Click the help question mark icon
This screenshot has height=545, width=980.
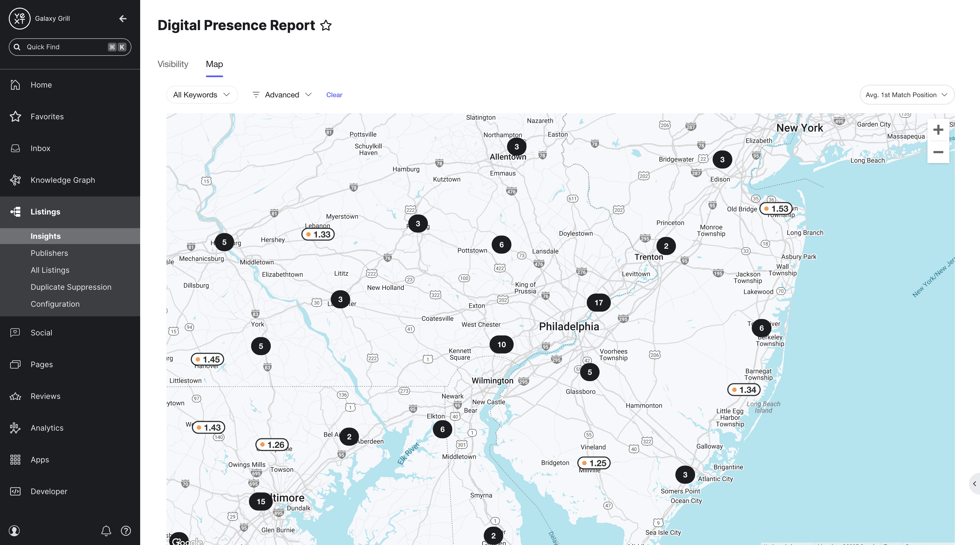(126, 530)
